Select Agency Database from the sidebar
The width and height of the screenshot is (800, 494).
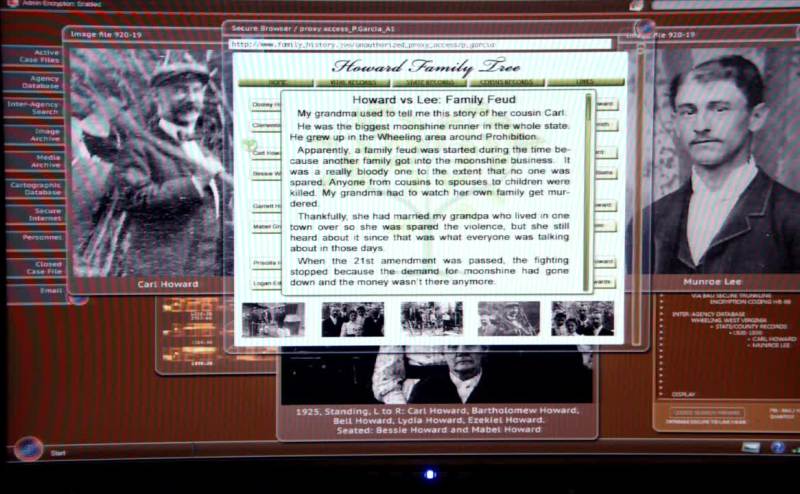(x=45, y=82)
